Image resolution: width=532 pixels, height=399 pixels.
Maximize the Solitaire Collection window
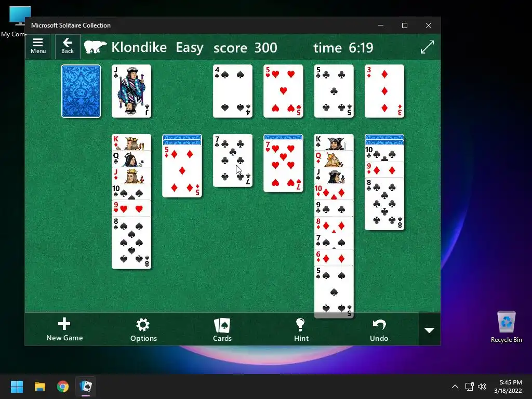[x=404, y=25]
